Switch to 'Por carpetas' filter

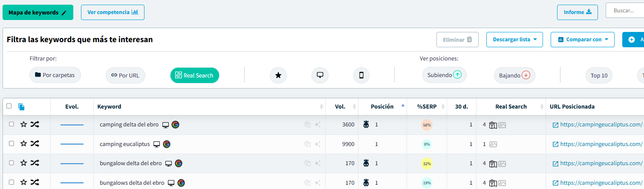click(x=55, y=75)
